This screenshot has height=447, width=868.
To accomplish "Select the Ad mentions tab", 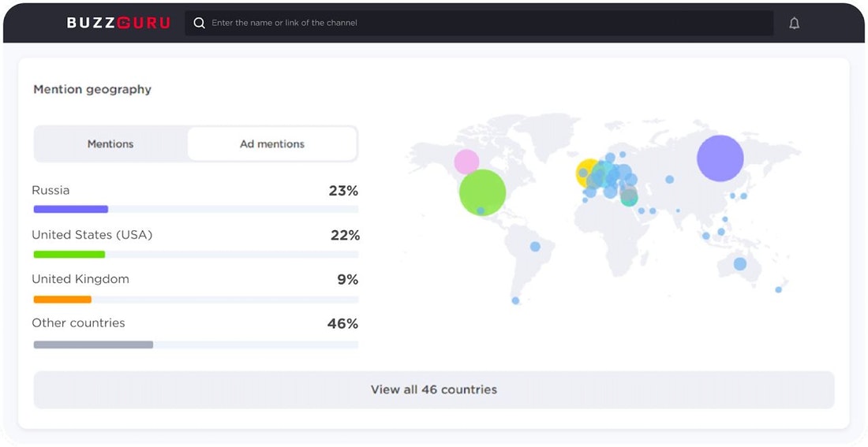I will [272, 144].
